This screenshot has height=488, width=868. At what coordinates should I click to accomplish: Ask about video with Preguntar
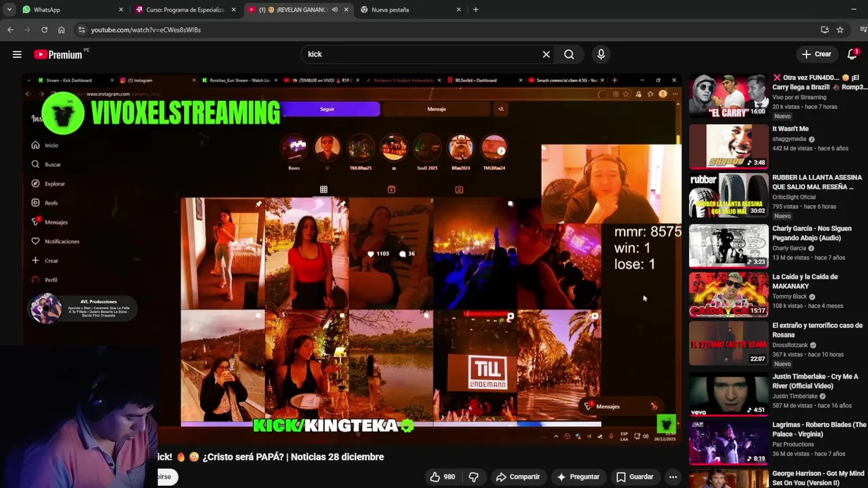pyautogui.click(x=578, y=476)
